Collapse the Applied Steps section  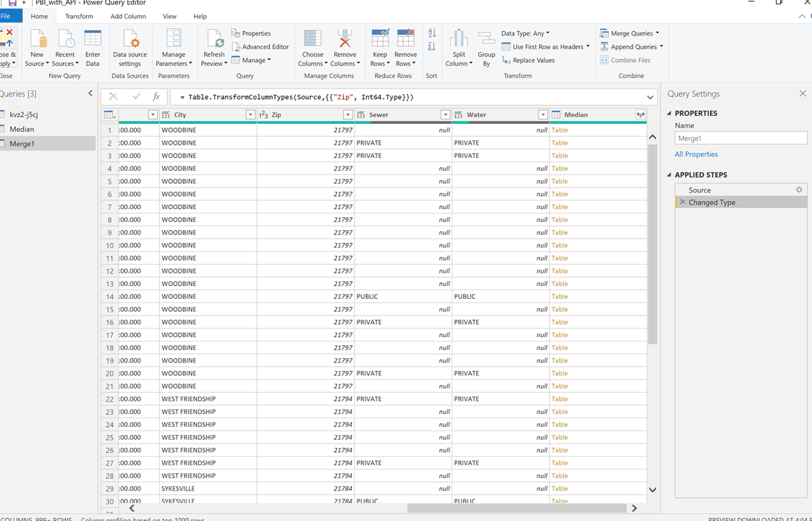(x=669, y=175)
